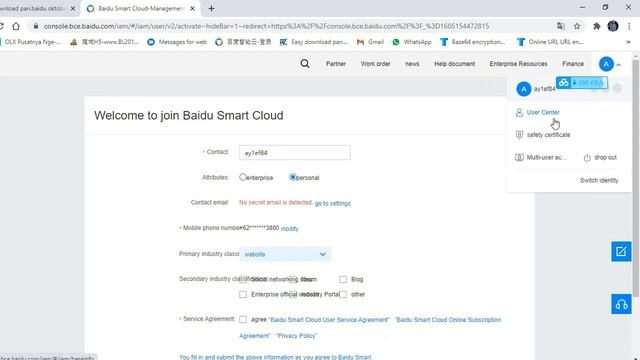Select the enterprise attribute radio button

coord(243,177)
